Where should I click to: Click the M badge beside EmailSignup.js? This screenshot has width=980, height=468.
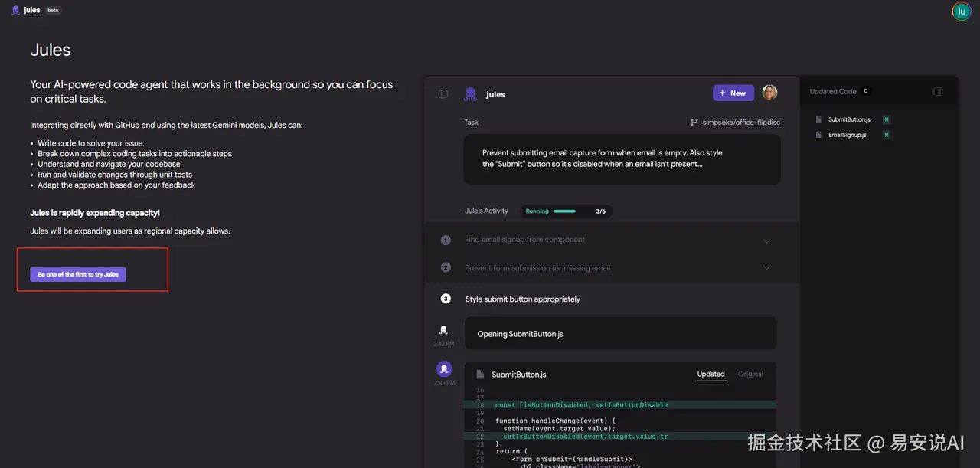click(x=887, y=136)
